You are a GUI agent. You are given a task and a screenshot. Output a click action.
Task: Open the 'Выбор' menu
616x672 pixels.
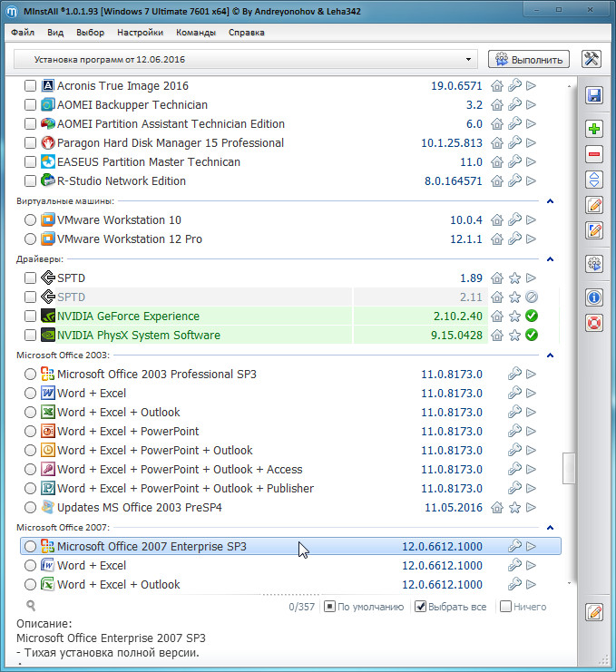[90, 33]
